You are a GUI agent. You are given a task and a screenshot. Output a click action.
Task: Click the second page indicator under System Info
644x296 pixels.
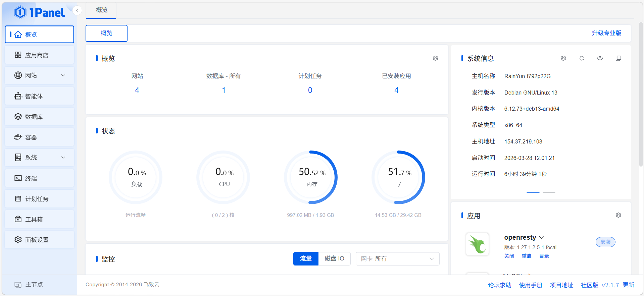[549, 193]
